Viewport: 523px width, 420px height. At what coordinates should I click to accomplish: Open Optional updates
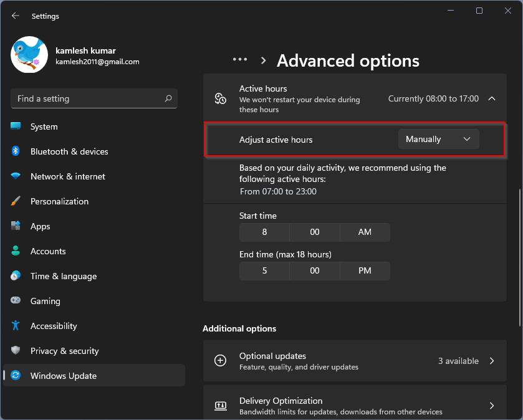tap(355, 361)
